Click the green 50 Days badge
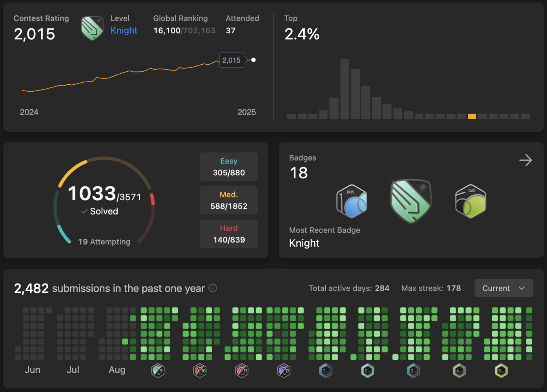547x392 pixels. (x=470, y=201)
